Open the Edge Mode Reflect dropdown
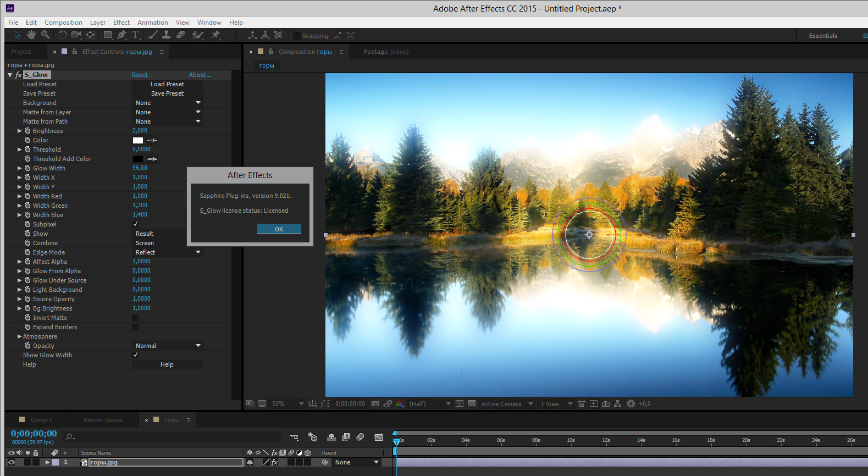Image resolution: width=868 pixels, height=476 pixels. tap(168, 252)
